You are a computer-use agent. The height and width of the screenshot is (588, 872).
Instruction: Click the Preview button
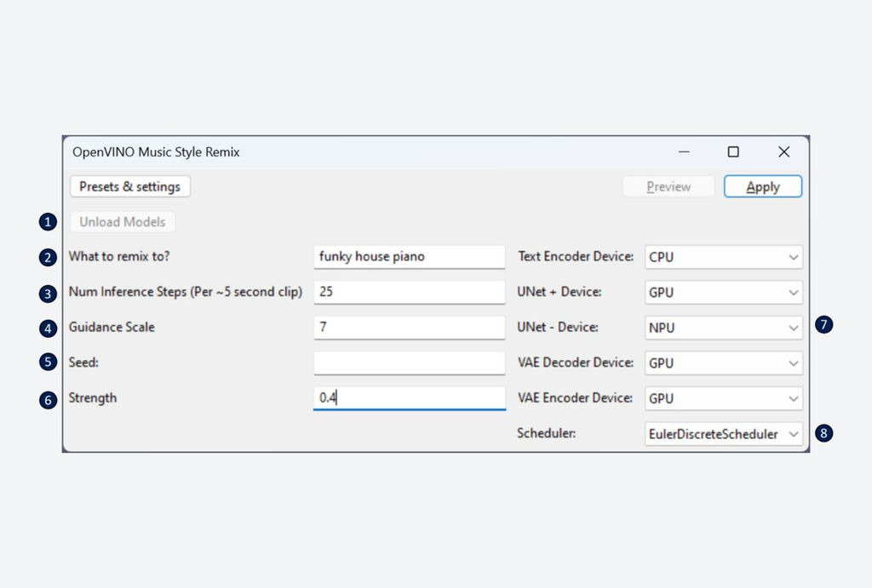point(668,186)
